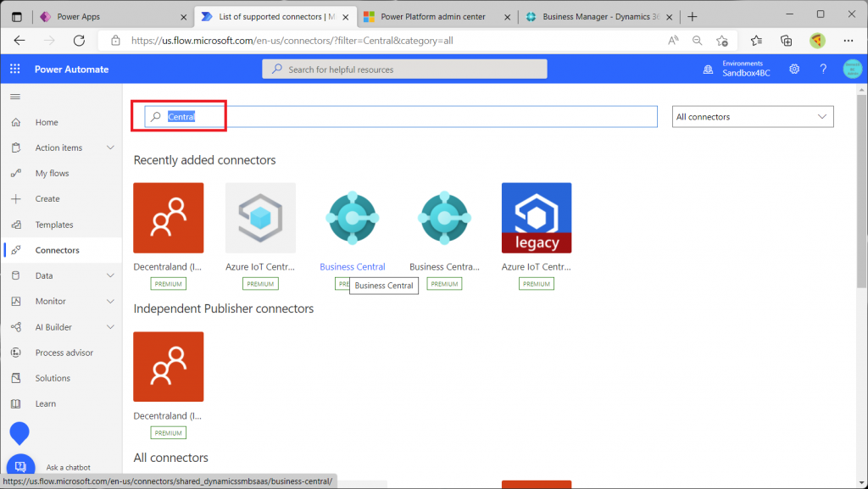Screen dimensions: 868x489
Task: Click the page vertical scrollbar
Action: 861,191
